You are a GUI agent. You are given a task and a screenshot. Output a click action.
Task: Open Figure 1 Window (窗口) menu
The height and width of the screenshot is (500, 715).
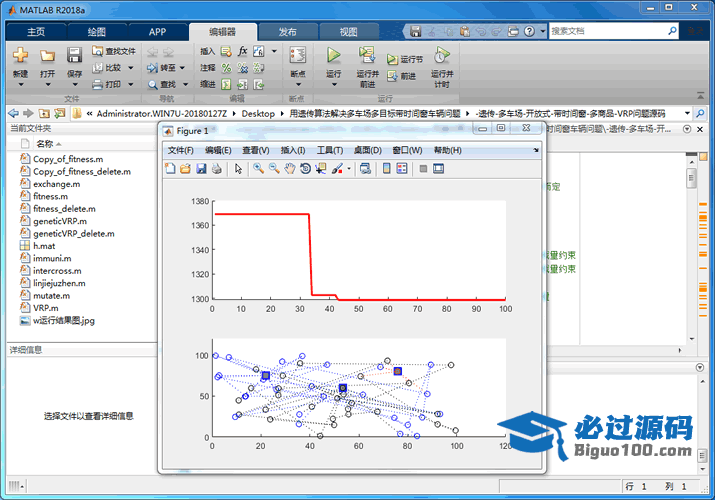[x=407, y=150]
